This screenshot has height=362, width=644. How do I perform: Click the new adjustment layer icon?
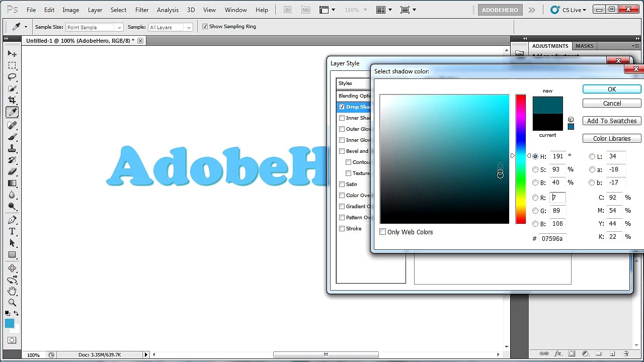tap(585, 353)
